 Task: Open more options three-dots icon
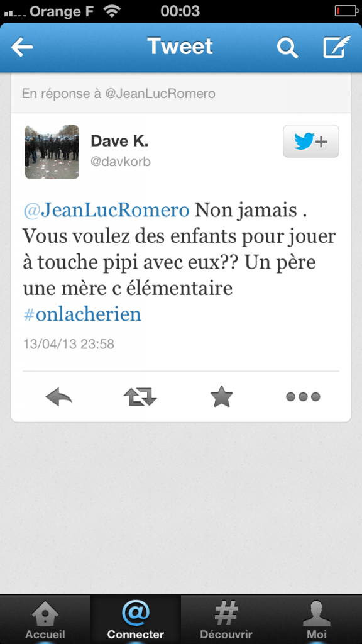[x=303, y=397]
